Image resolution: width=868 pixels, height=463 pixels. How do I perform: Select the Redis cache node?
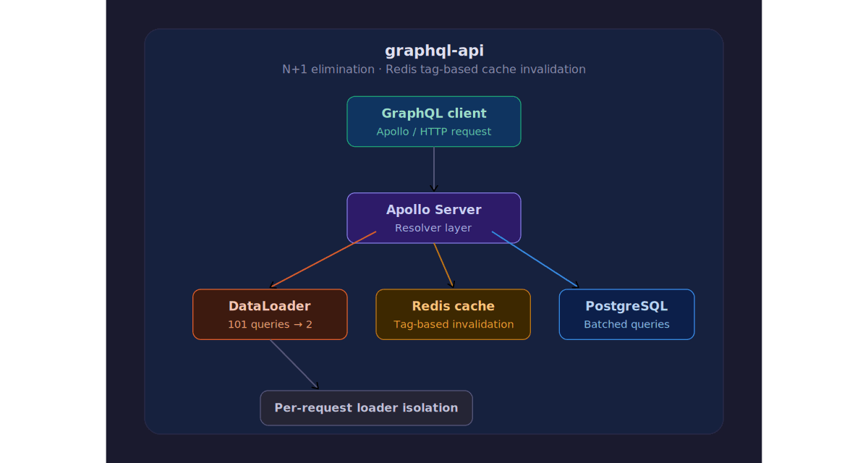tap(454, 314)
